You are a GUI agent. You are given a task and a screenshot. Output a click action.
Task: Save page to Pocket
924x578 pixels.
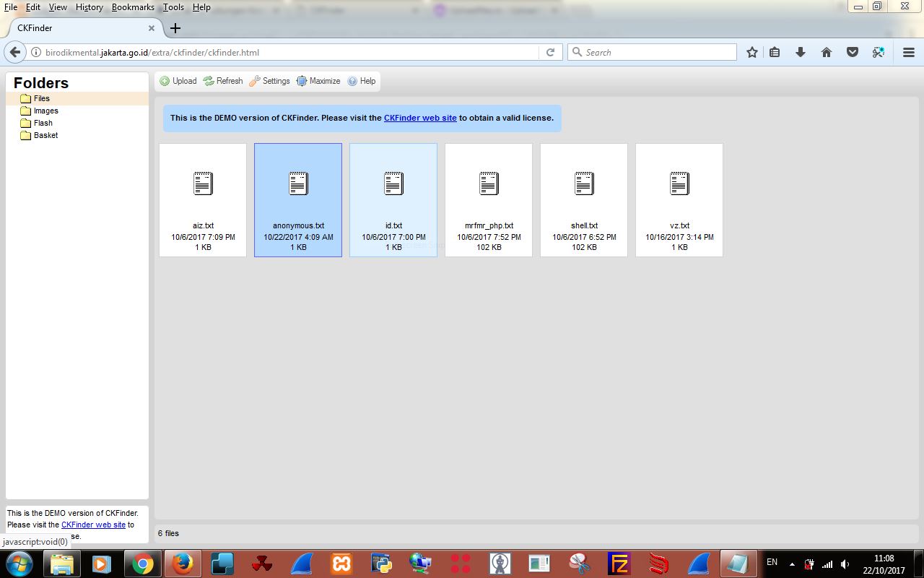click(853, 52)
